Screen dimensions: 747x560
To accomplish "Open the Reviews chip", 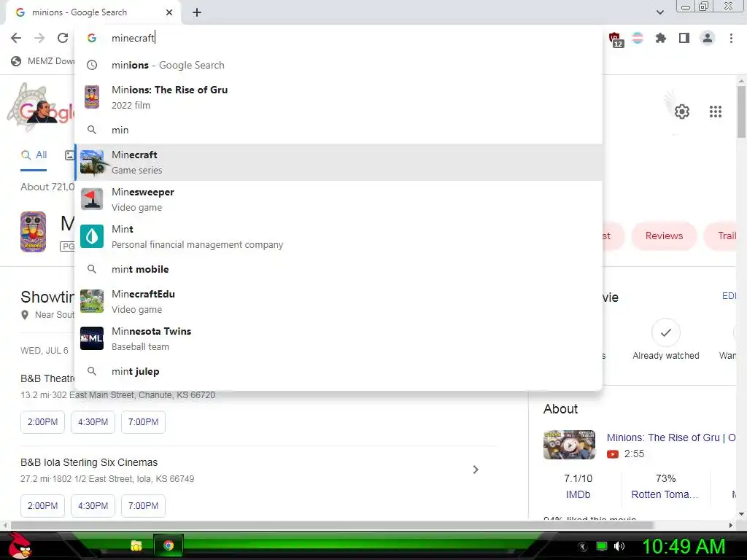I will pos(664,236).
